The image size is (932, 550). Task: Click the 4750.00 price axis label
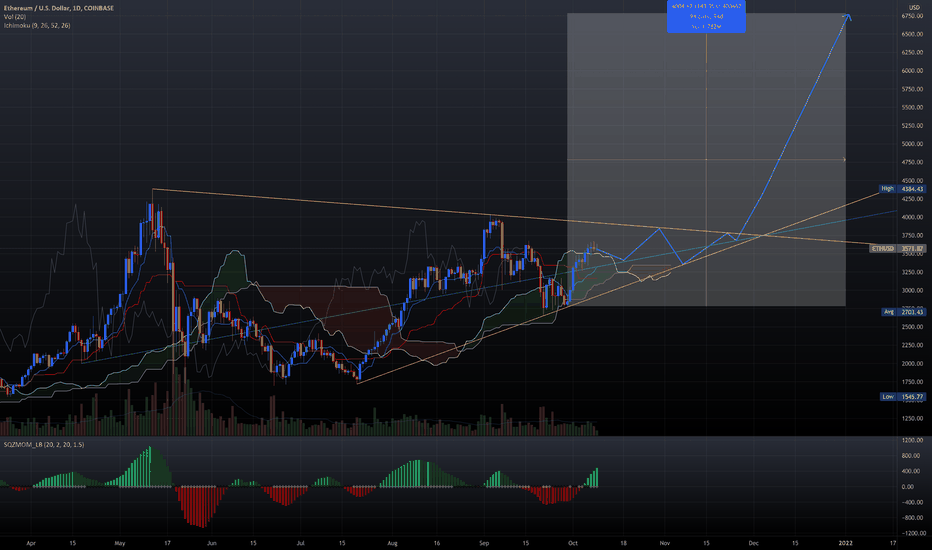point(912,162)
